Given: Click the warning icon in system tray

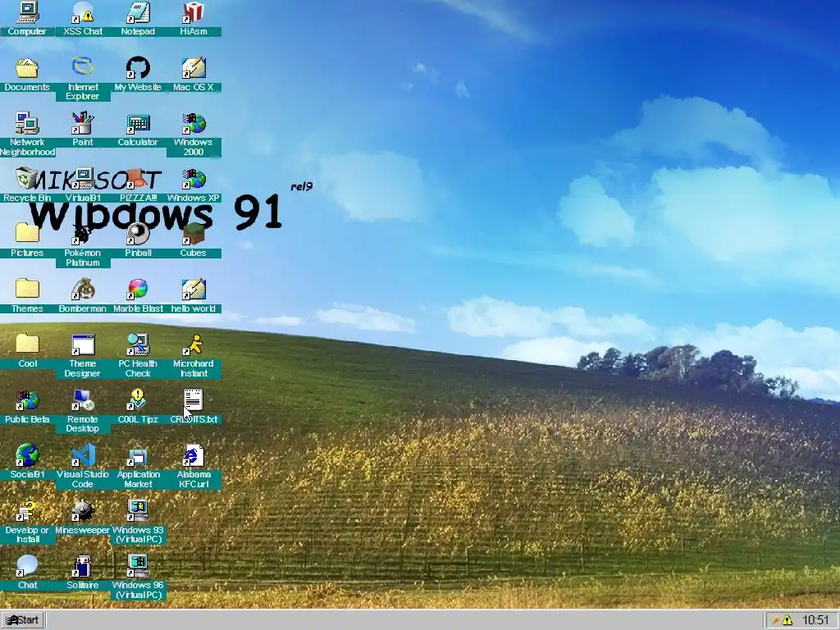Looking at the screenshot, I should coord(787,620).
